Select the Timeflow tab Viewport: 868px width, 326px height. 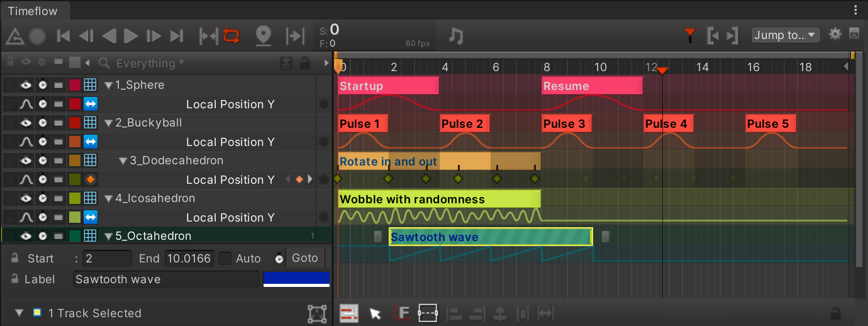click(x=33, y=11)
